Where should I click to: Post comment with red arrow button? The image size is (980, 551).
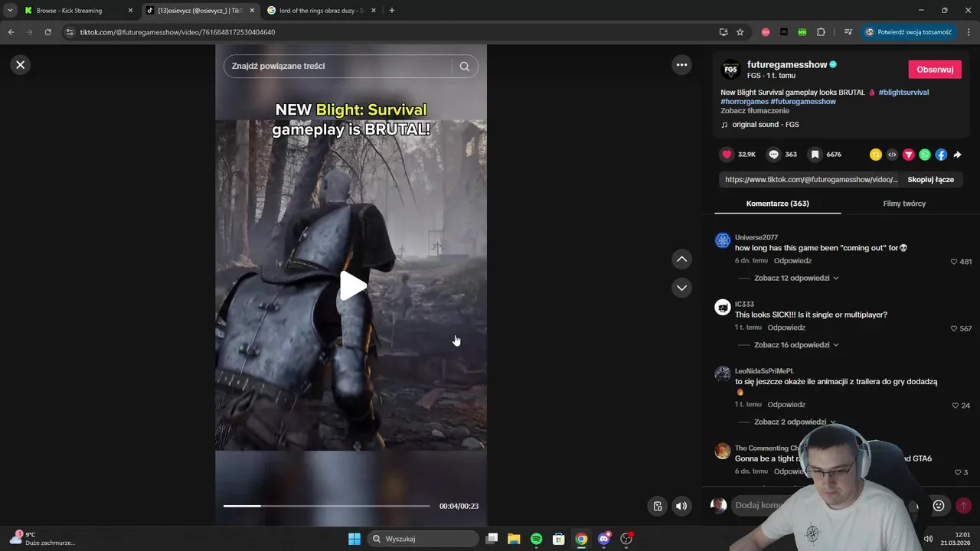click(x=963, y=506)
